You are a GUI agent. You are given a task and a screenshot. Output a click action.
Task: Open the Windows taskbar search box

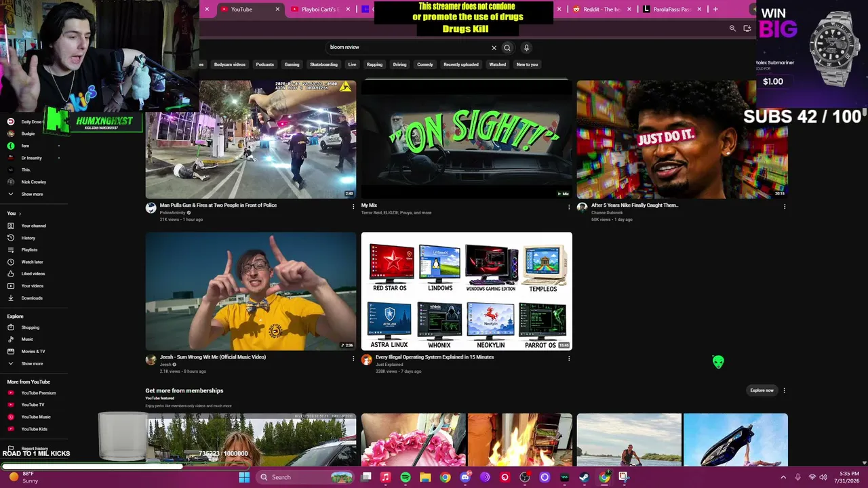(305, 477)
